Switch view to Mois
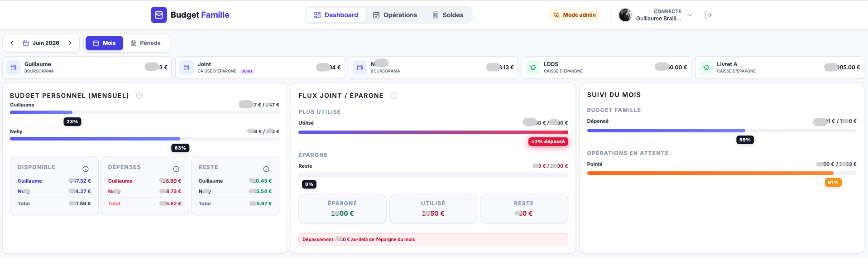 point(104,43)
